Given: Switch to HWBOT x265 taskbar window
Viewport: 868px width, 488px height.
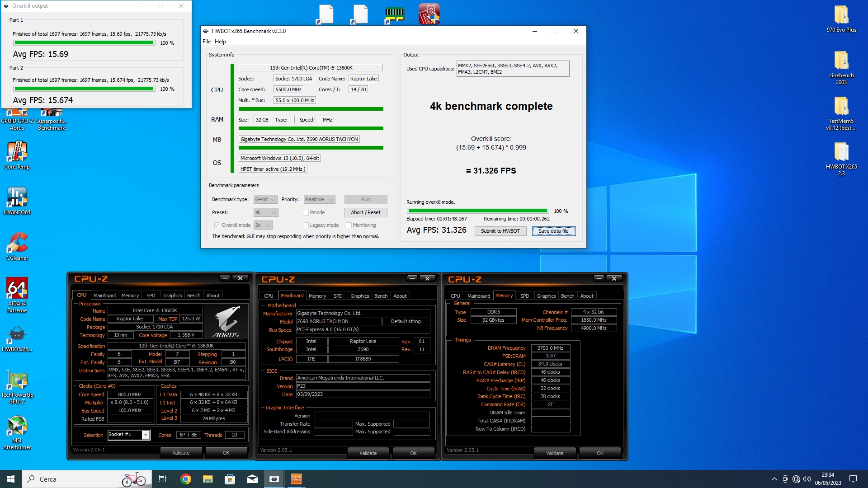Looking at the screenshot, I should pos(274,479).
